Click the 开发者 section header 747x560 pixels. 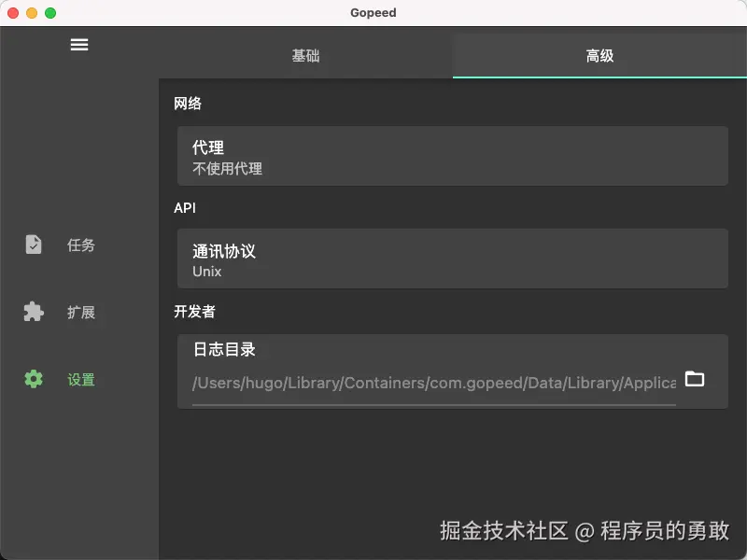pyautogui.click(x=193, y=312)
